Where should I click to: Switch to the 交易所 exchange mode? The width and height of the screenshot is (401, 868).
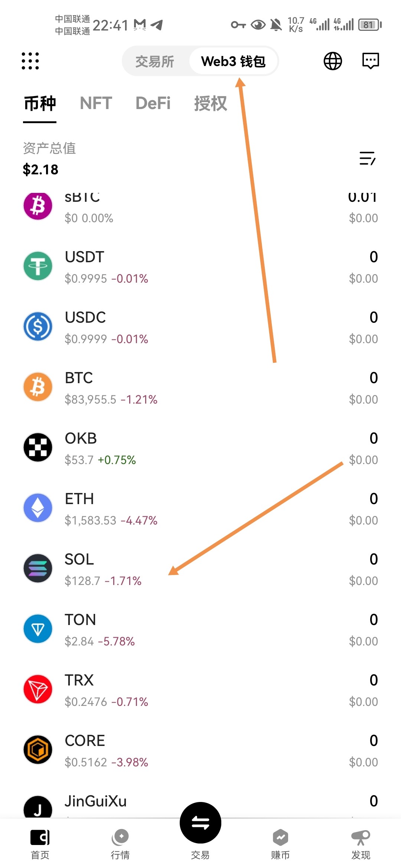(x=155, y=61)
